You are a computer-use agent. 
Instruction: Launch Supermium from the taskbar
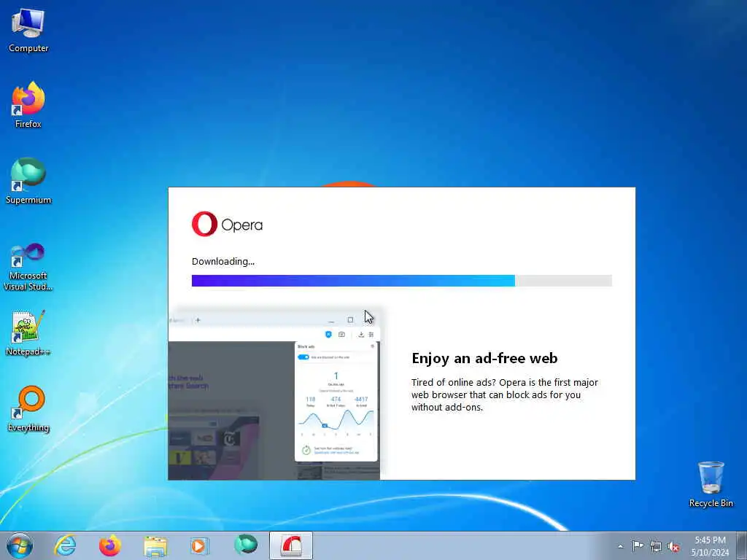[245, 545]
